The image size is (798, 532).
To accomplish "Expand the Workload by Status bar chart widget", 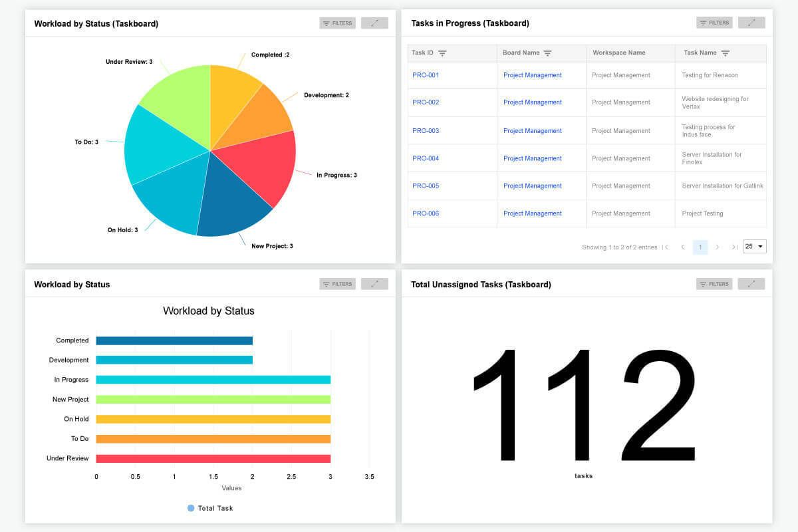I will pos(374,283).
